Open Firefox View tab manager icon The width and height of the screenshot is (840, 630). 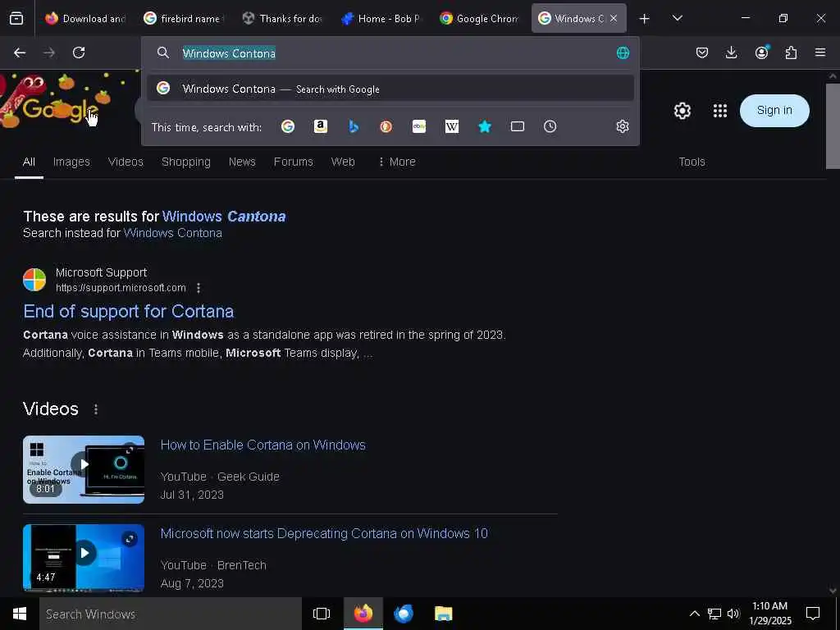pos(16,19)
